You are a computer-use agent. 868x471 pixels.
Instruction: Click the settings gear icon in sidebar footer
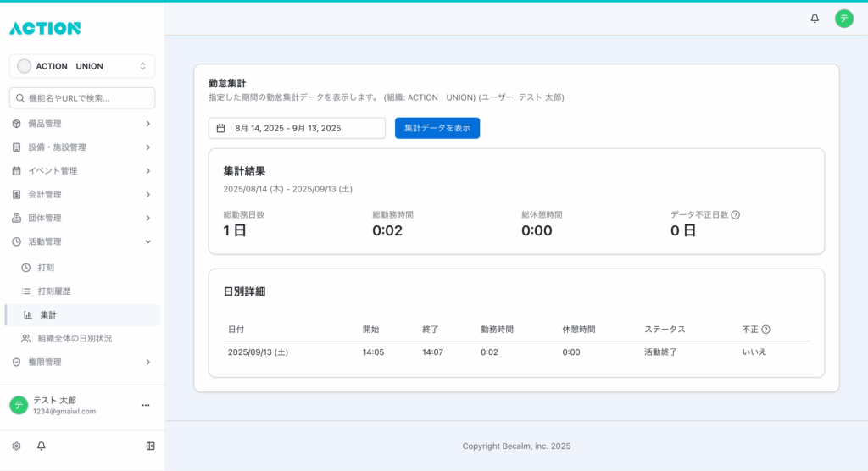16,446
